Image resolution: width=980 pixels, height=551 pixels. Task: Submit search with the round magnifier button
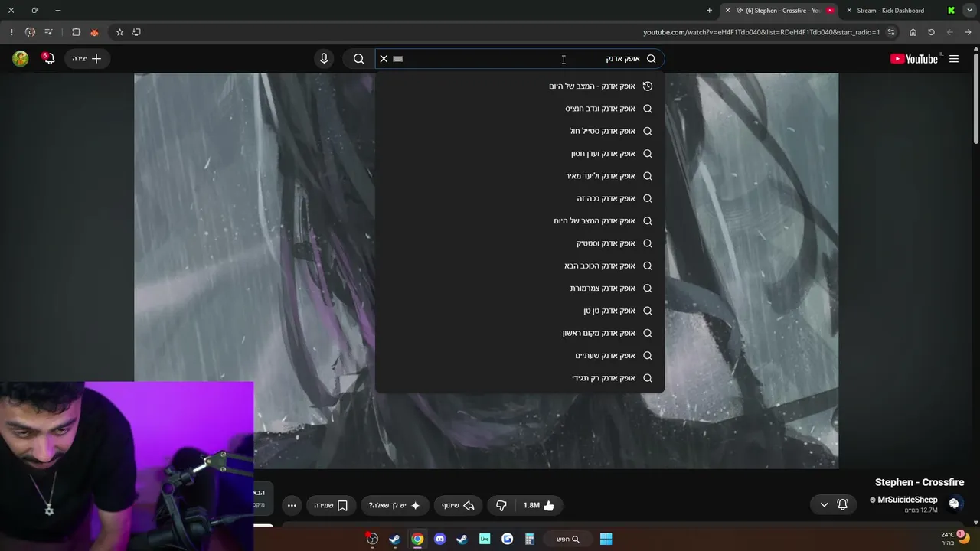point(358,59)
